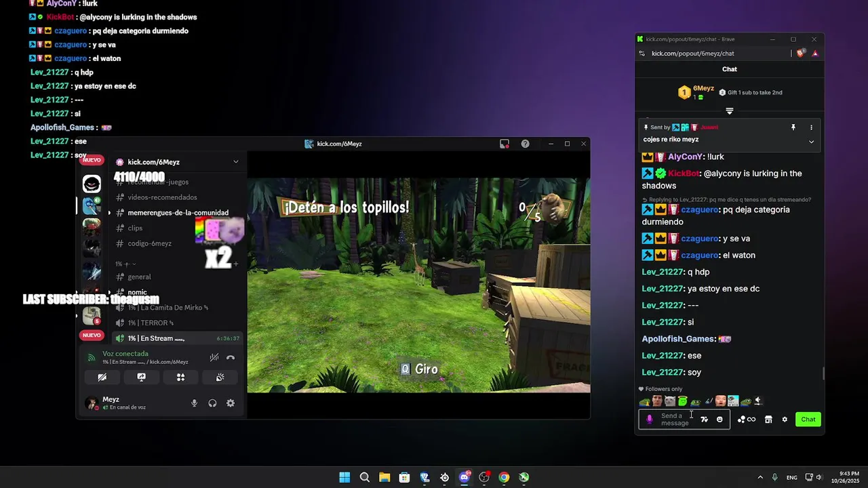Open ENG language switcher in tray
The image size is (868, 488).
pos(791,477)
